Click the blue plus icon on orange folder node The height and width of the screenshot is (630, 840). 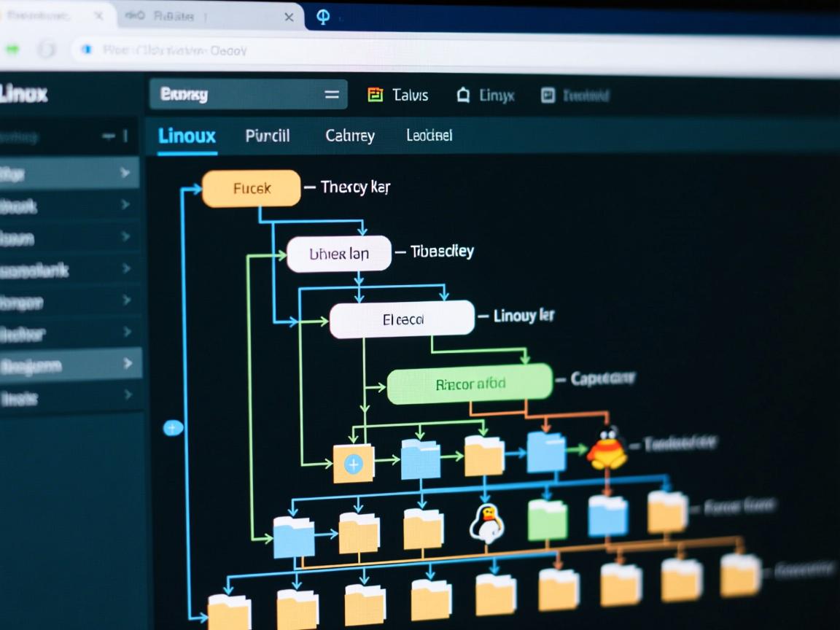click(x=354, y=462)
